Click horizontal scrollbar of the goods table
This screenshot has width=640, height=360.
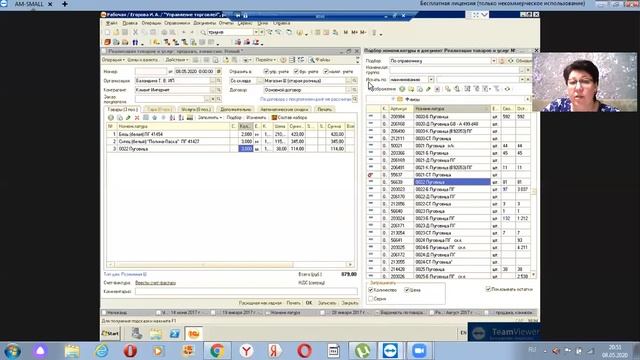point(231,264)
